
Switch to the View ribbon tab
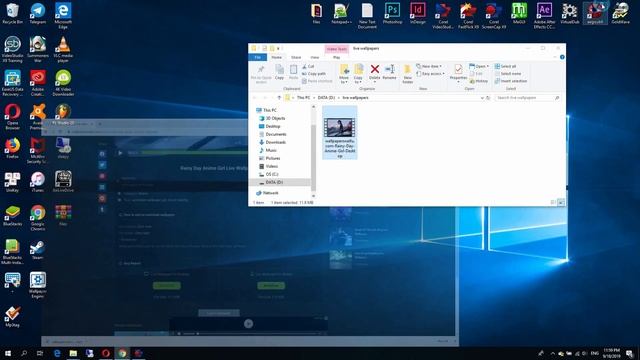click(x=315, y=58)
